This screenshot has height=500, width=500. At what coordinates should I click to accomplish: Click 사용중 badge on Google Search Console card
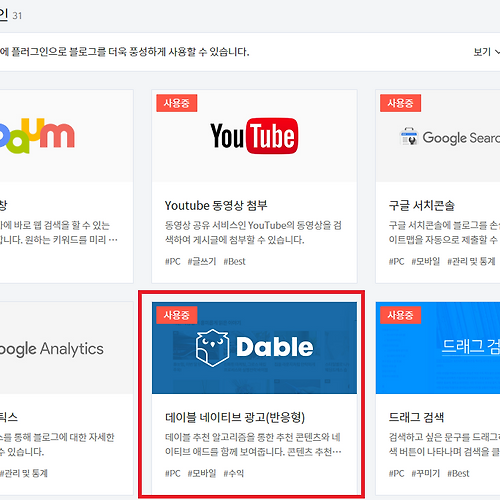click(x=400, y=103)
